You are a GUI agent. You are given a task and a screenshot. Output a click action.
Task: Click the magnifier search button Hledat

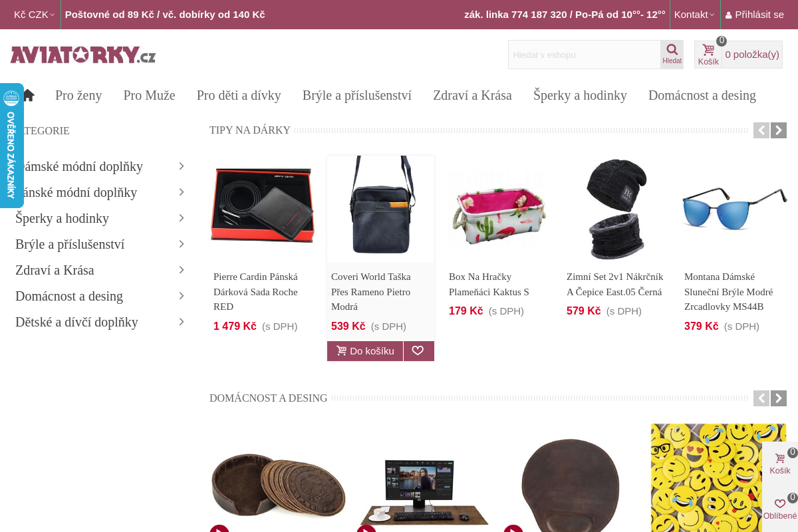(672, 55)
